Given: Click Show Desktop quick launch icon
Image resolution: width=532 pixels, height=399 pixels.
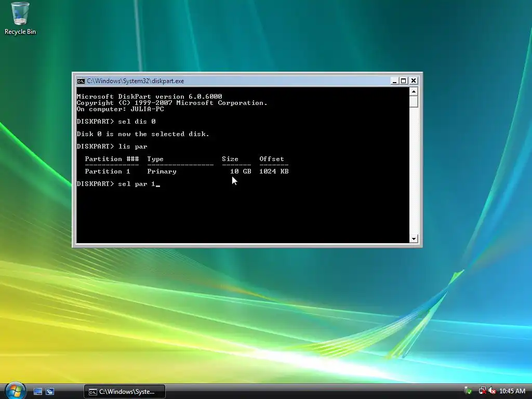Looking at the screenshot, I should [37, 392].
